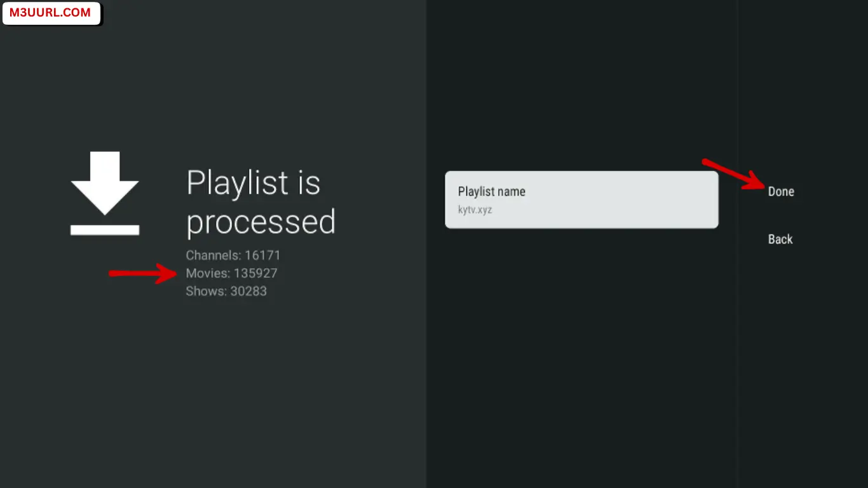This screenshot has height=488, width=868.
Task: Go back using the Back button
Action: coord(780,240)
